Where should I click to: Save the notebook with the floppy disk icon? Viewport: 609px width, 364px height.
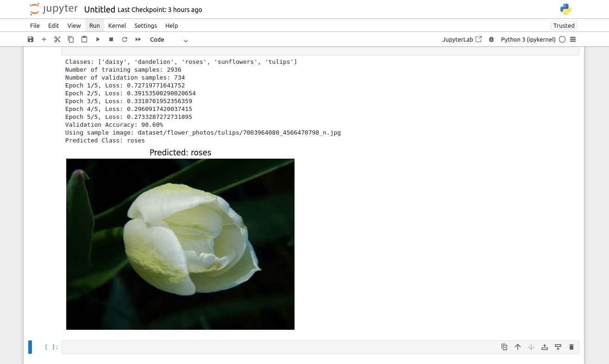pos(31,40)
